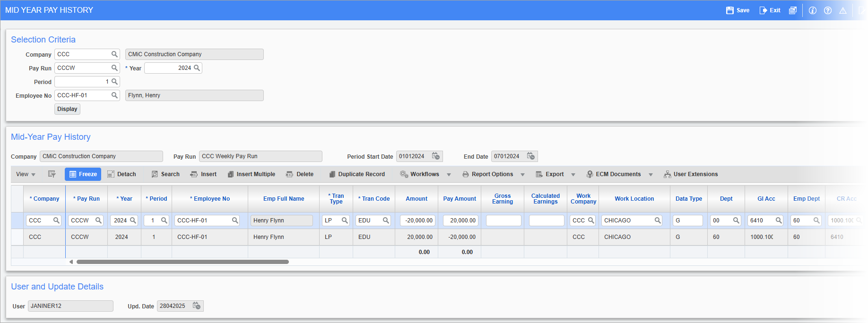This screenshot has height=323, width=868.
Task: Insert a new pay history row
Action: coord(203,174)
